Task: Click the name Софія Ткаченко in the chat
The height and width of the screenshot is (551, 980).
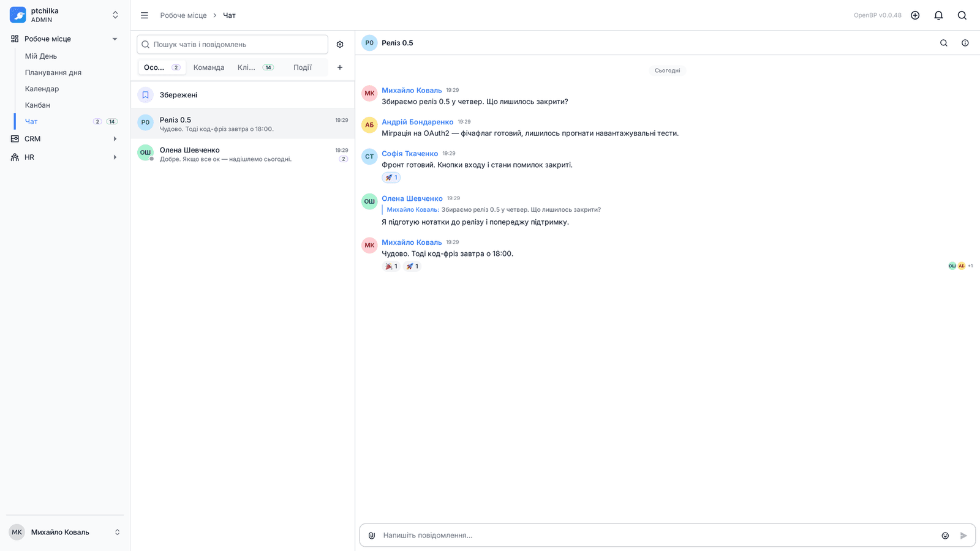Action: coord(410,154)
